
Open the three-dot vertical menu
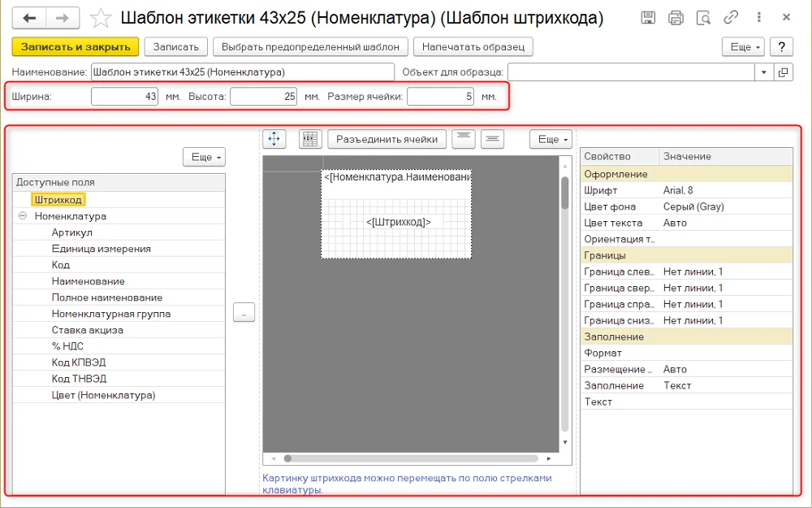[x=758, y=17]
